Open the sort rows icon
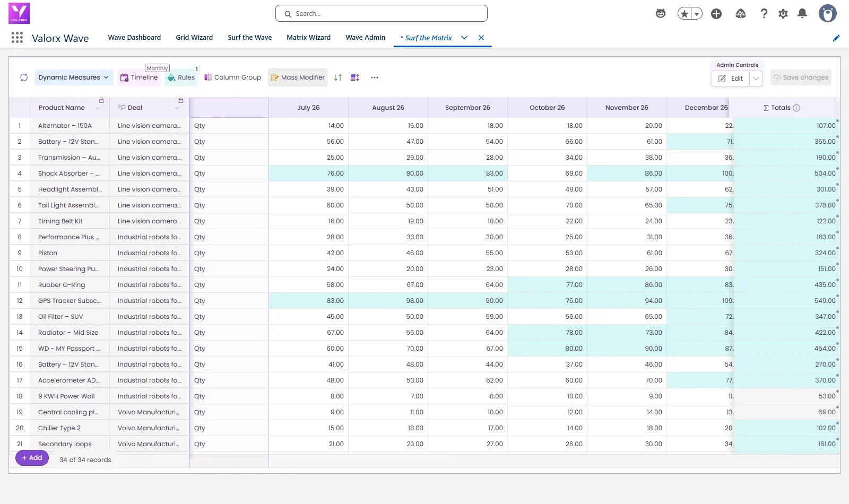This screenshot has width=849, height=504. tap(338, 77)
